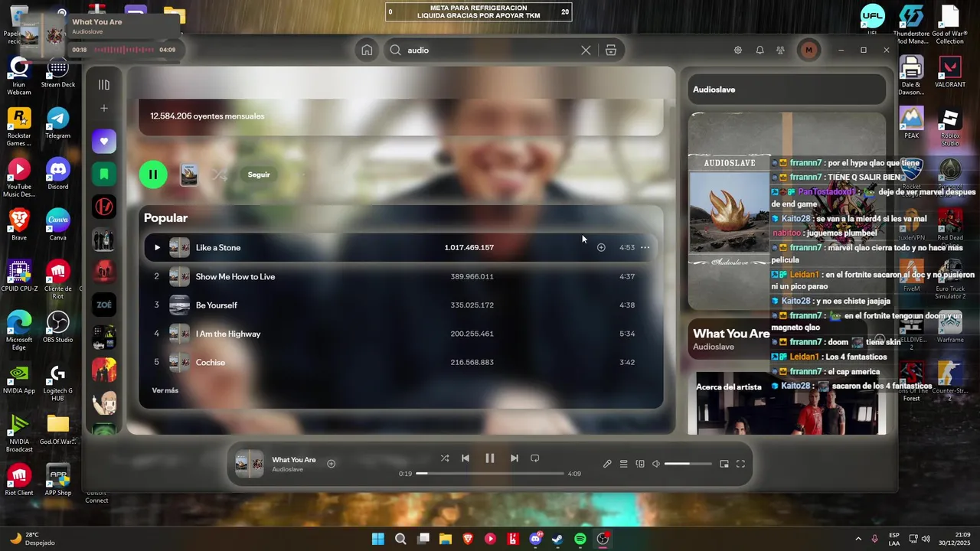Open VALORANT desktop shortcut
This screenshot has height=551, width=980.
[x=950, y=72]
